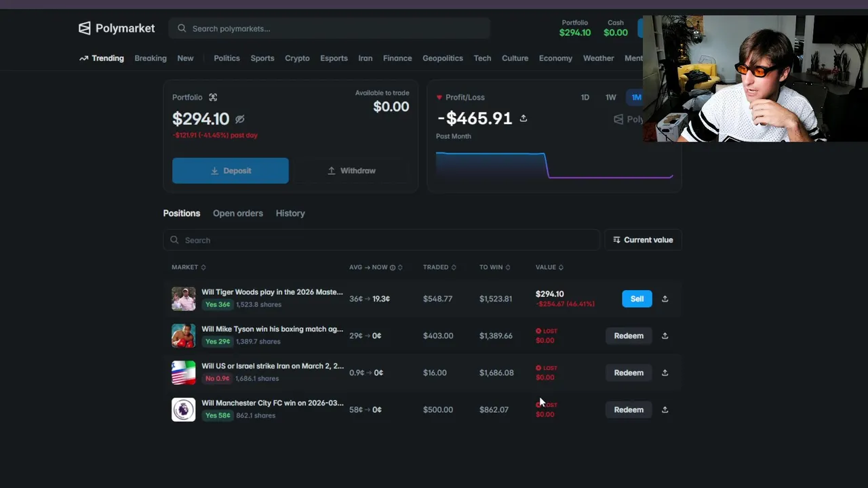The width and height of the screenshot is (868, 488).
Task: Redeem the US or Israel strike Iran position
Action: point(629,373)
